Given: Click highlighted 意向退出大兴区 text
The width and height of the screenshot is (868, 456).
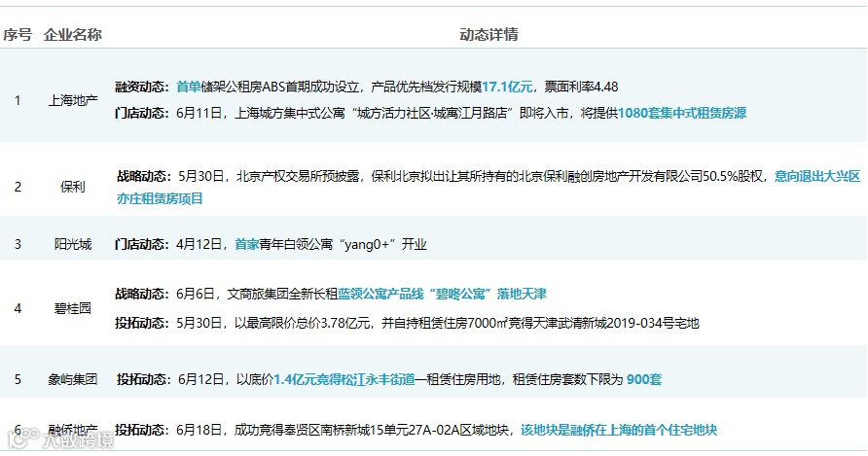Looking at the screenshot, I should point(817,177).
